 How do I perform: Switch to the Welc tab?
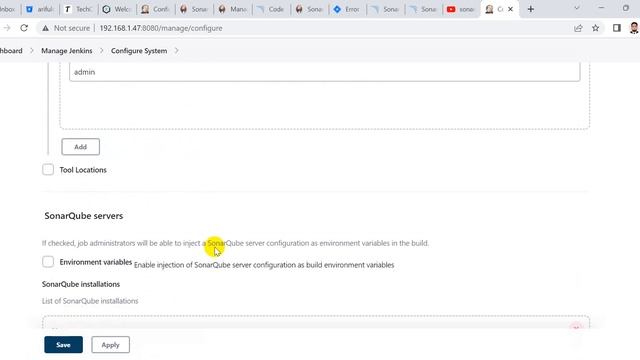click(117, 9)
